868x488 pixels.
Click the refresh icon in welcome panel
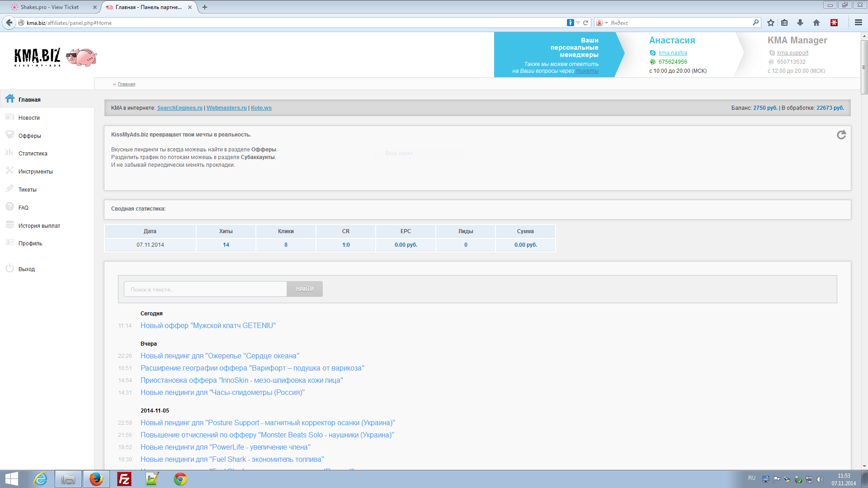(x=841, y=135)
